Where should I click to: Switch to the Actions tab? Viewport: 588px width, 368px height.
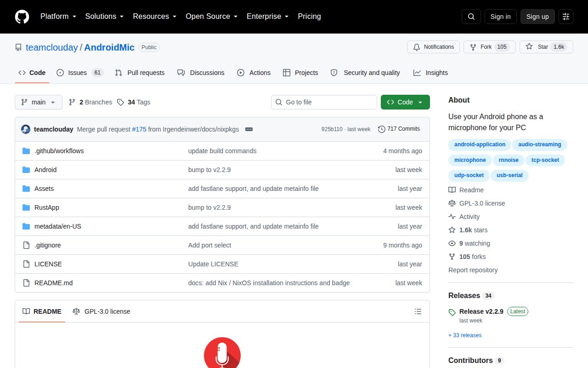click(x=254, y=73)
